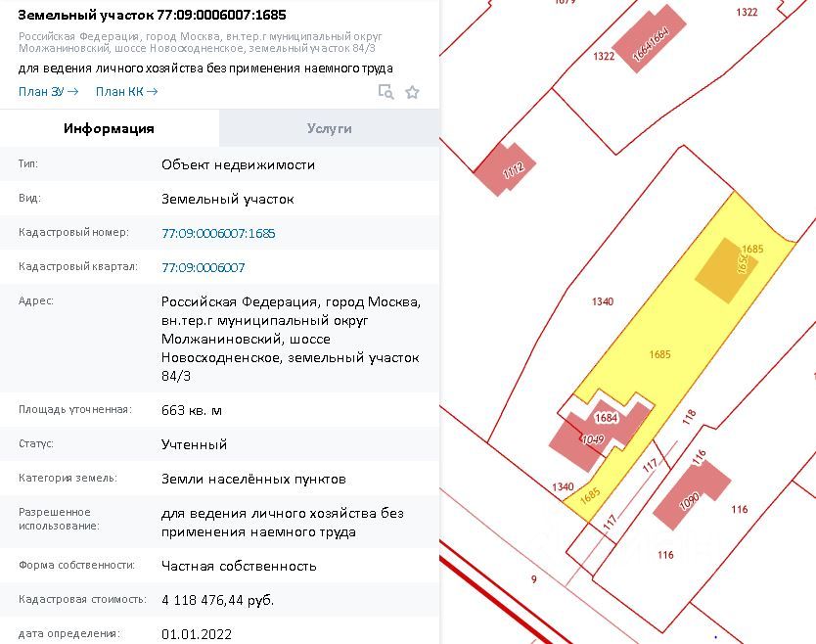Screen dimensions: 816x644
Task: Click the zoom-to-object search icon
Action: [x=385, y=92]
